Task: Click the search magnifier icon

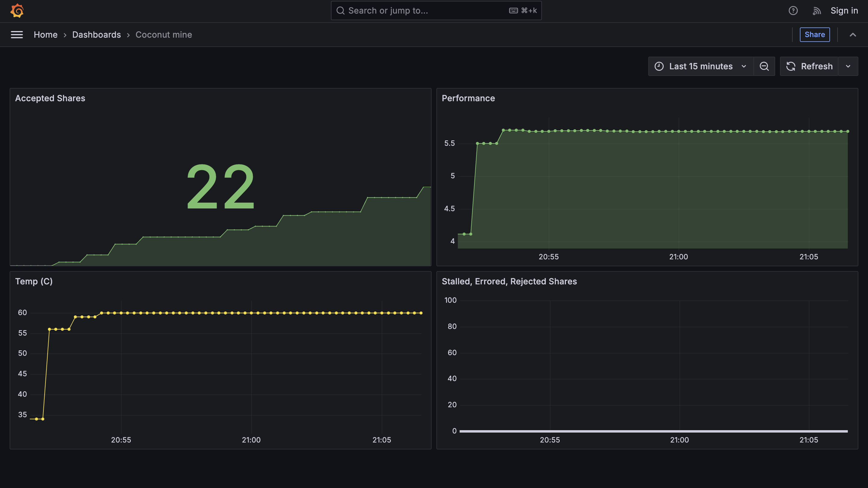Action: (340, 11)
